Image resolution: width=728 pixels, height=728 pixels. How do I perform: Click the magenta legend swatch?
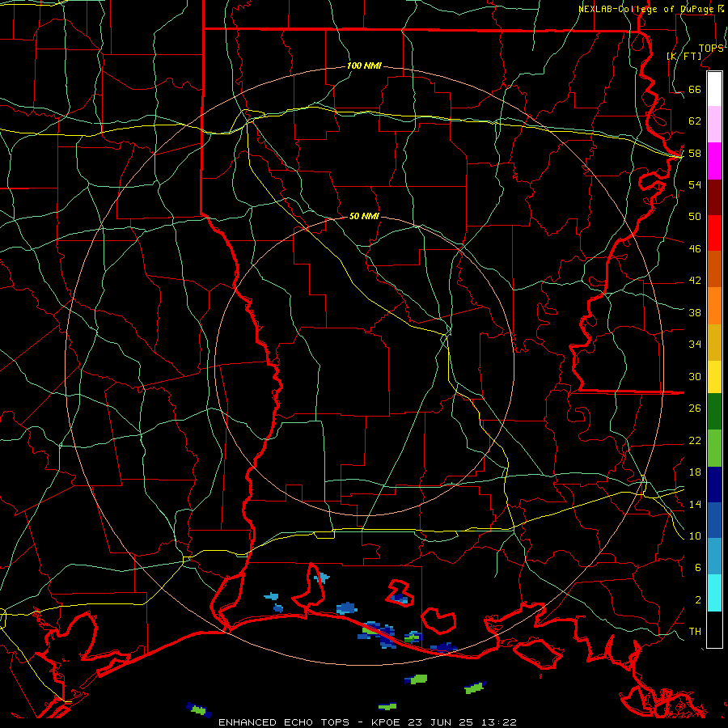[x=714, y=161]
